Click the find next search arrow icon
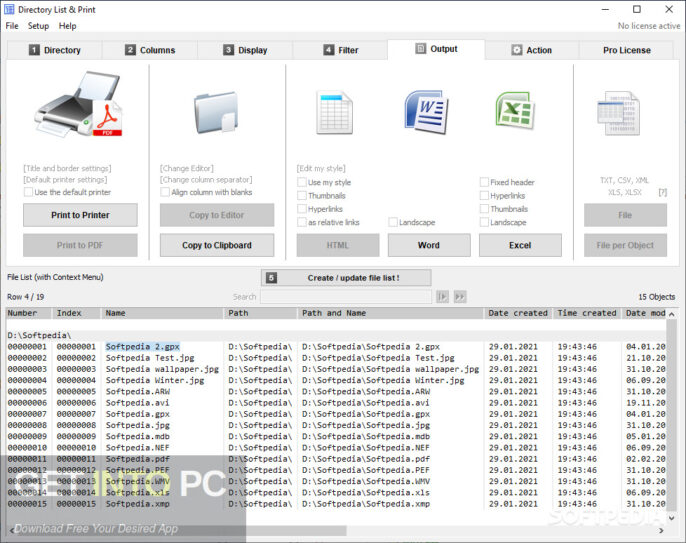The image size is (686, 543). [x=442, y=297]
